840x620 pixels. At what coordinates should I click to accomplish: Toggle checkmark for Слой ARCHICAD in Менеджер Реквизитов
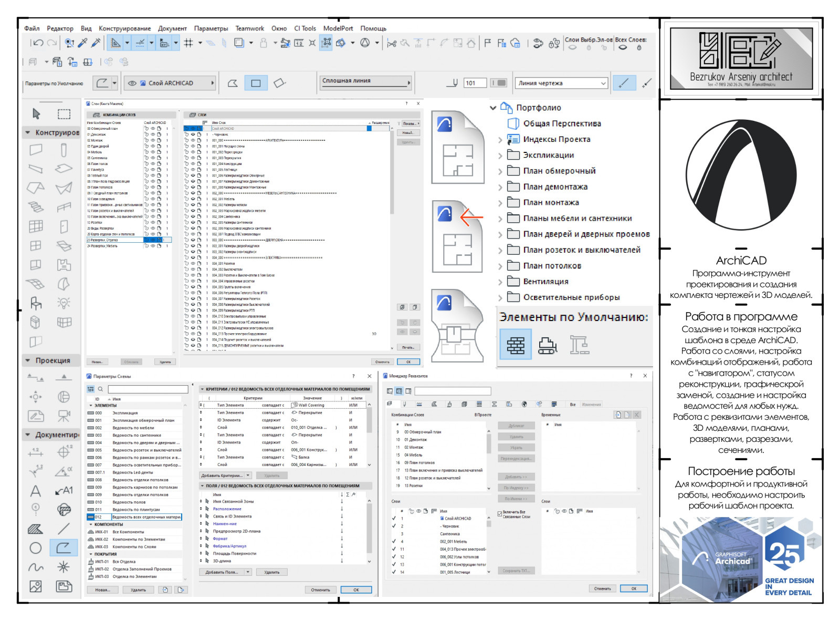[394, 518]
